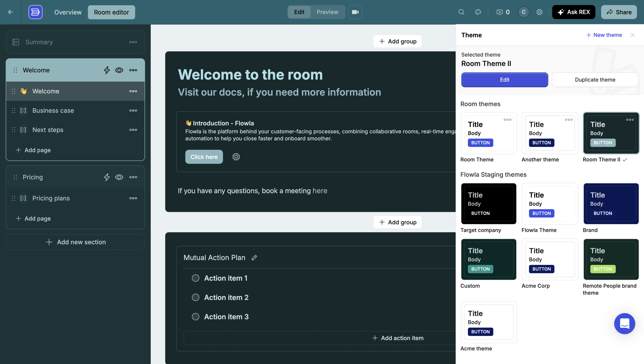This screenshot has width=644, height=364.
Task: Edit Mutual Action Plan title with pencil icon
Action: coord(254,258)
